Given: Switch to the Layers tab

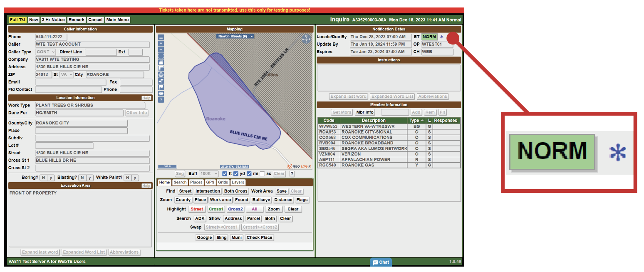Looking at the screenshot, I should pos(238,183).
